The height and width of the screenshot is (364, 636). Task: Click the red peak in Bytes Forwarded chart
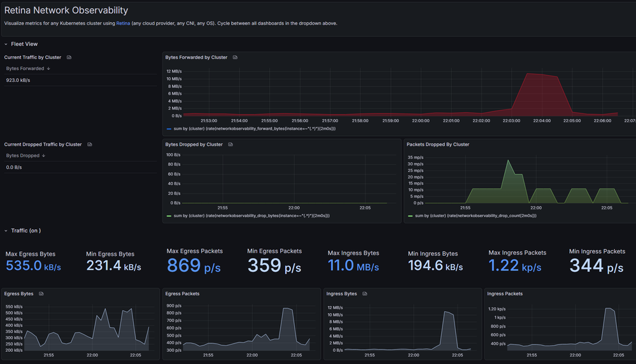pyautogui.click(x=542, y=94)
